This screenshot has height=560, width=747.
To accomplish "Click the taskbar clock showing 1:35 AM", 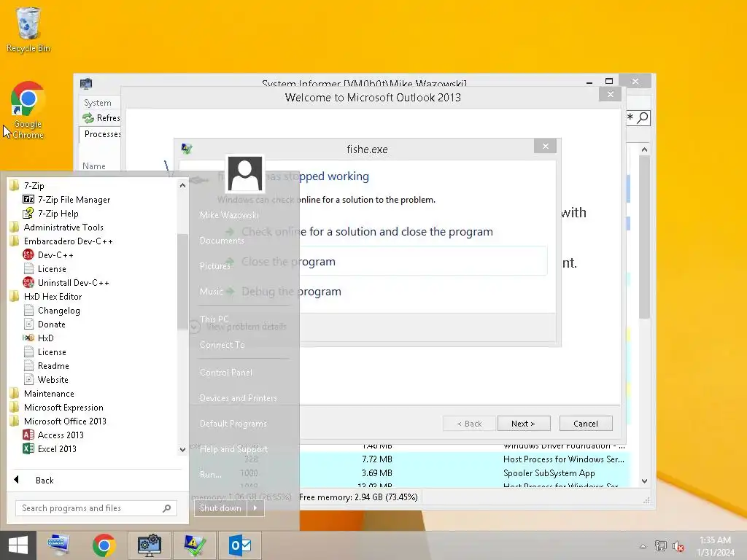I will (x=716, y=546).
